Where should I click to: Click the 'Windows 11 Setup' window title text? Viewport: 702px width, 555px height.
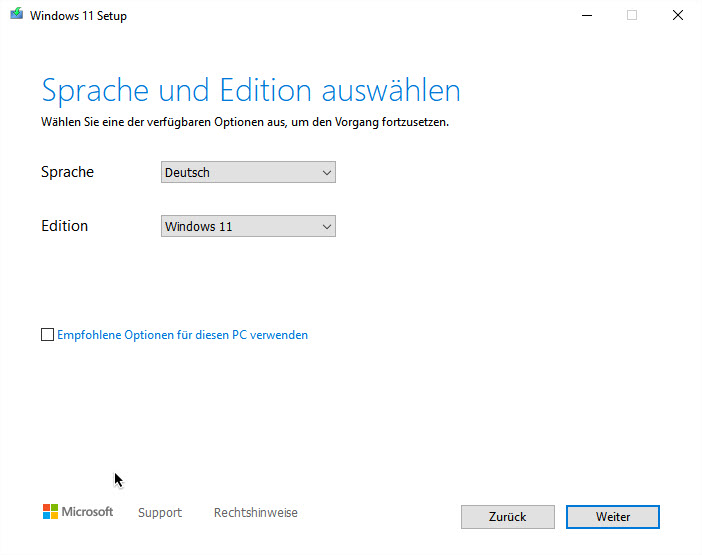pos(78,16)
